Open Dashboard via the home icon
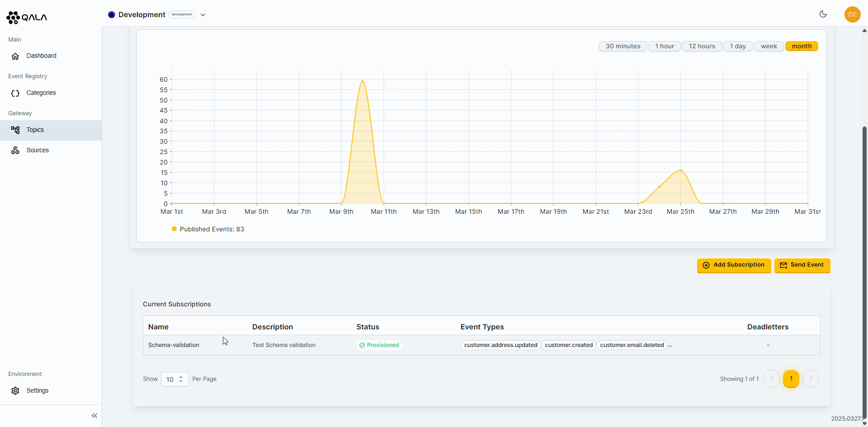Screen dimensions: 868x427 tap(15, 56)
